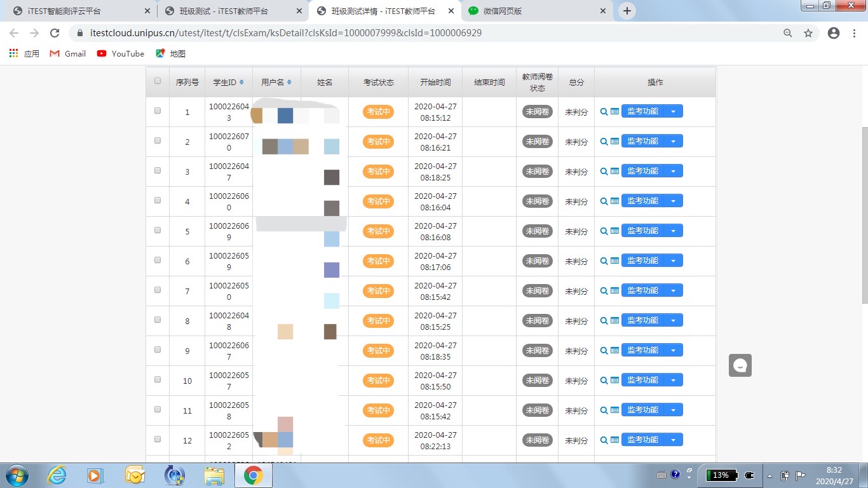Bookmark this page with star icon
The image size is (868, 488).
tap(808, 33)
